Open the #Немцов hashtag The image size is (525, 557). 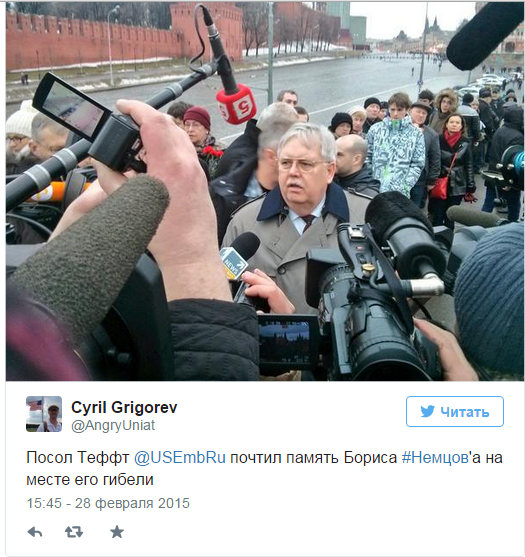click(x=436, y=458)
